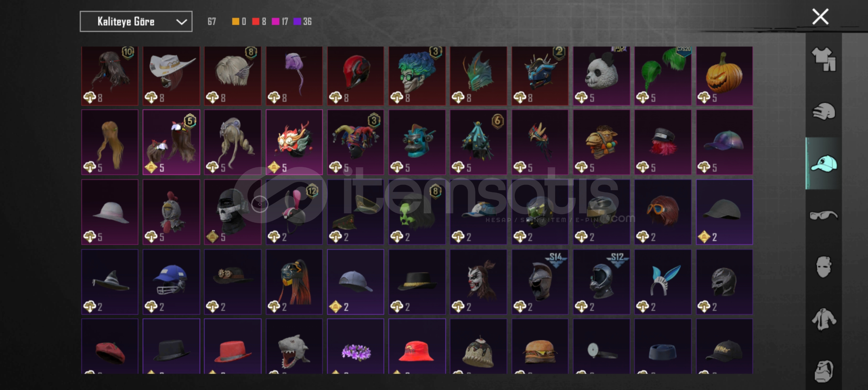Choose the white cowboy hat item
The height and width of the screenshot is (390, 868).
pyautogui.click(x=171, y=76)
